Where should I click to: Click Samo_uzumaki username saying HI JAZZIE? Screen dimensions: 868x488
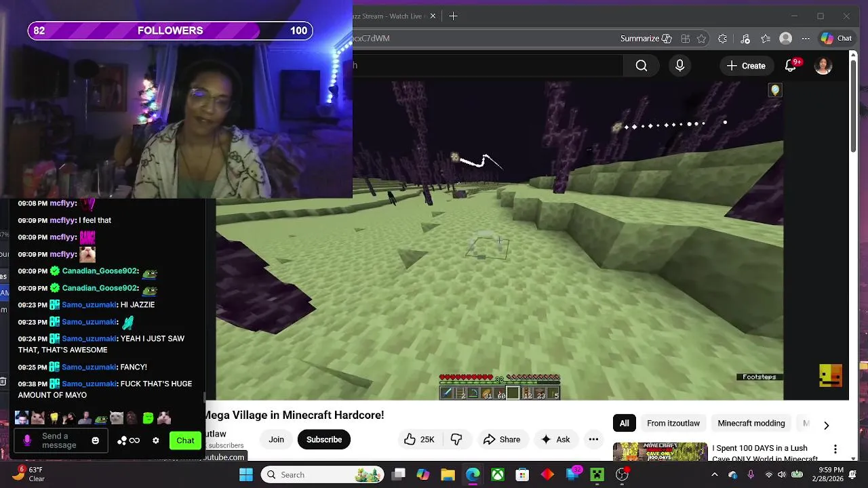(x=89, y=305)
